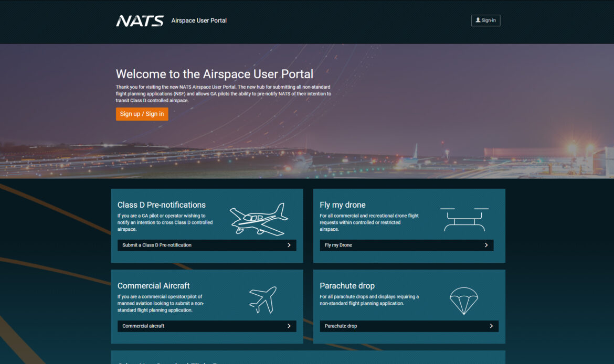Click the welcome paragraph starting 'Thank you for visiting'
The height and width of the screenshot is (364, 614).
coord(224,93)
